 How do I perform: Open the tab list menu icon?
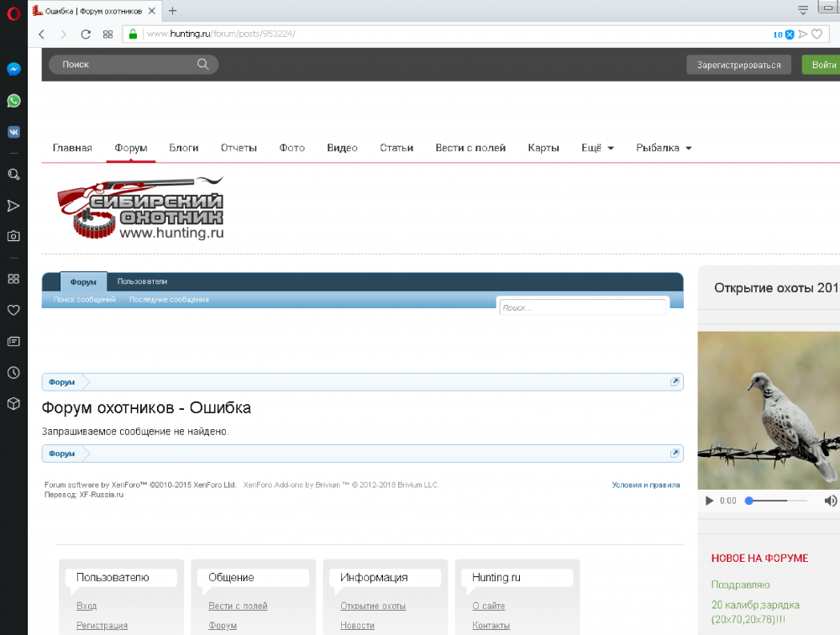click(x=803, y=11)
